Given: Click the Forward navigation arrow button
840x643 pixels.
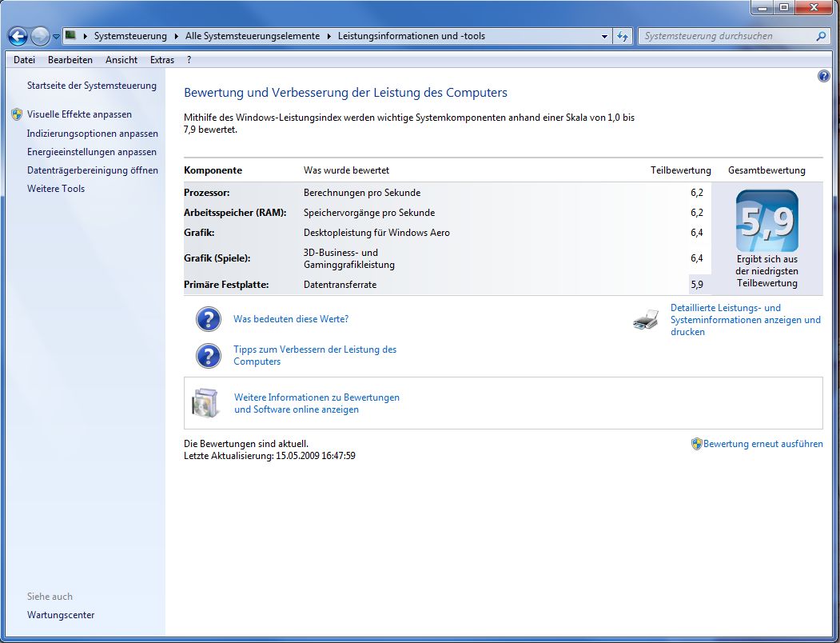Looking at the screenshot, I should point(40,37).
